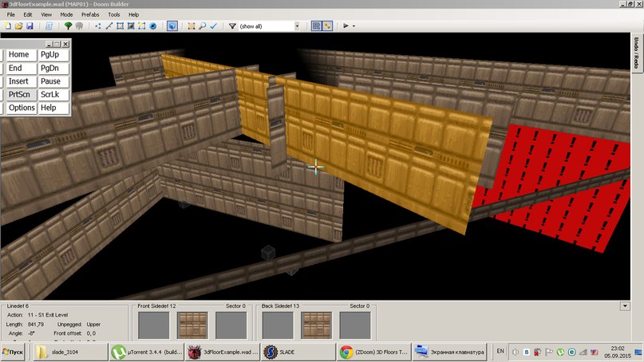This screenshot has width=644, height=362.
Task: Click the green tree toolbar icon
Action: tap(68, 26)
